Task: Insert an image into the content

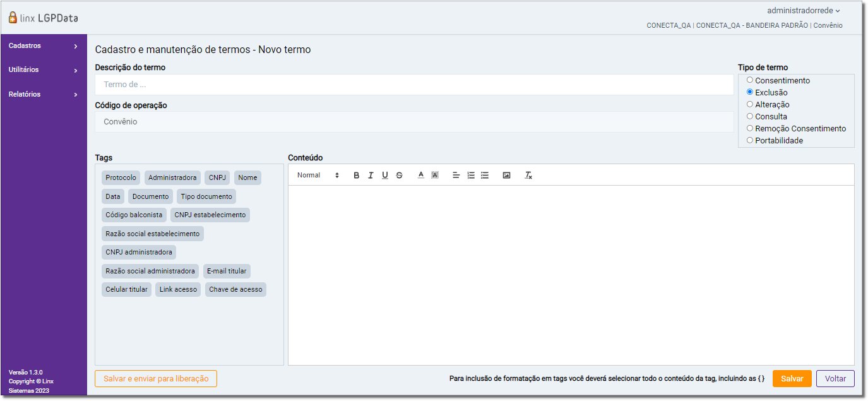Action: pyautogui.click(x=506, y=176)
